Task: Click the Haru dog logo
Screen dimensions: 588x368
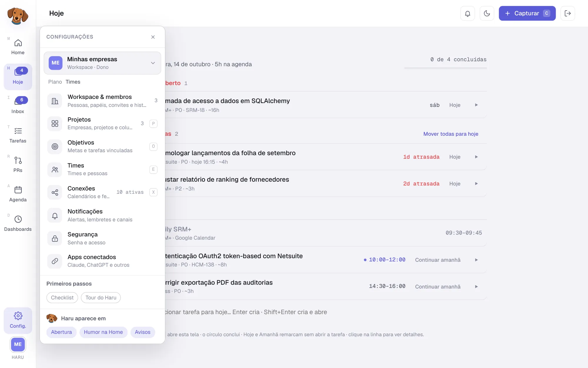Action: click(18, 16)
